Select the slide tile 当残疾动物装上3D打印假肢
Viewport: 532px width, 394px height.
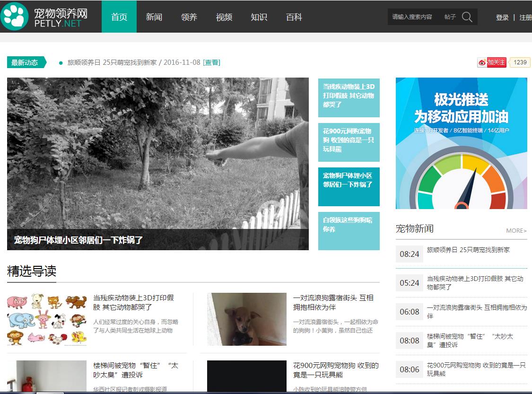coord(349,98)
